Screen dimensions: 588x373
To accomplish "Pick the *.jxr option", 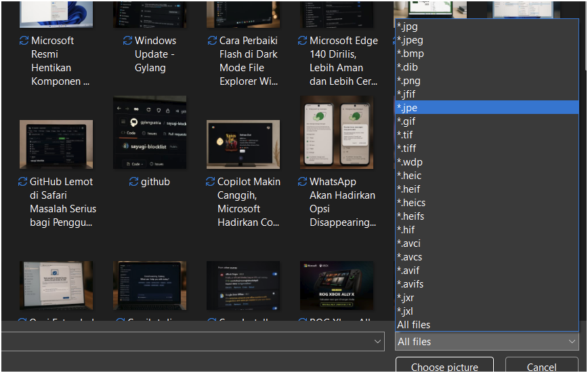I will click(x=487, y=297).
